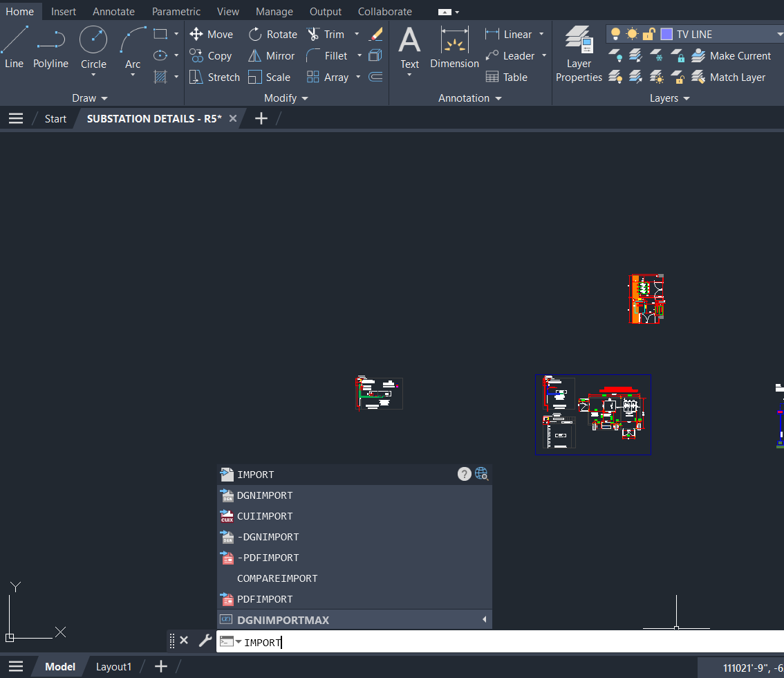The width and height of the screenshot is (784, 678).
Task: Open the Layout1 tab
Action: pyautogui.click(x=113, y=667)
